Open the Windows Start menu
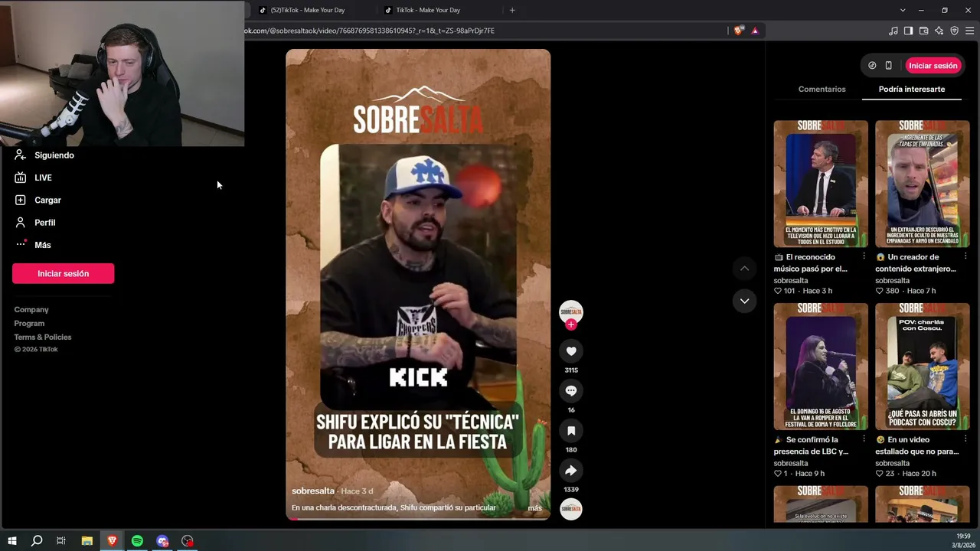This screenshot has height=551, width=980. [11, 541]
